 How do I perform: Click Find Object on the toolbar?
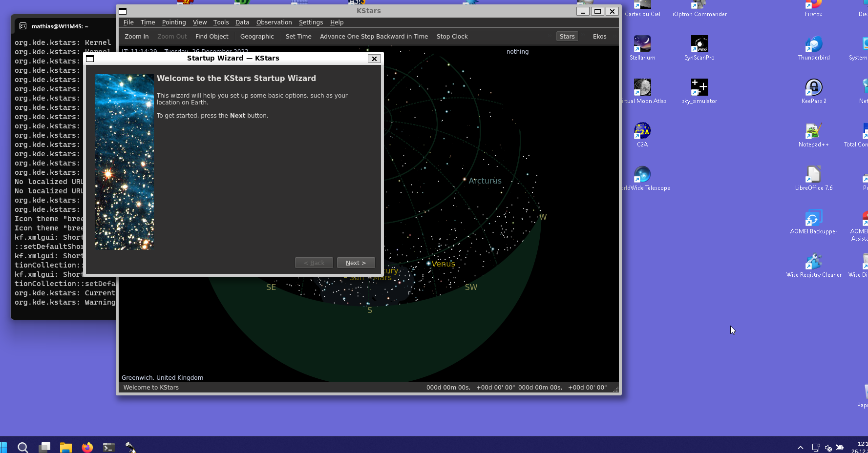point(212,37)
